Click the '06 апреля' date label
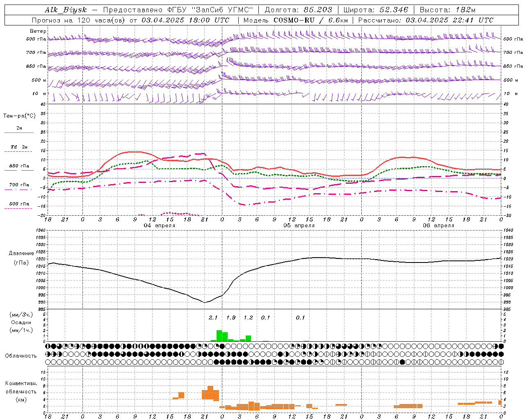The image size is (525, 420). 438,226
